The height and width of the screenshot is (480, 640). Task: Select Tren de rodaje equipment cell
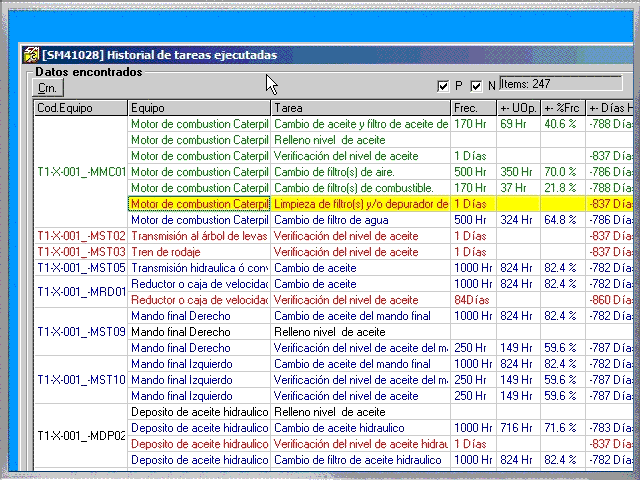(x=199, y=252)
